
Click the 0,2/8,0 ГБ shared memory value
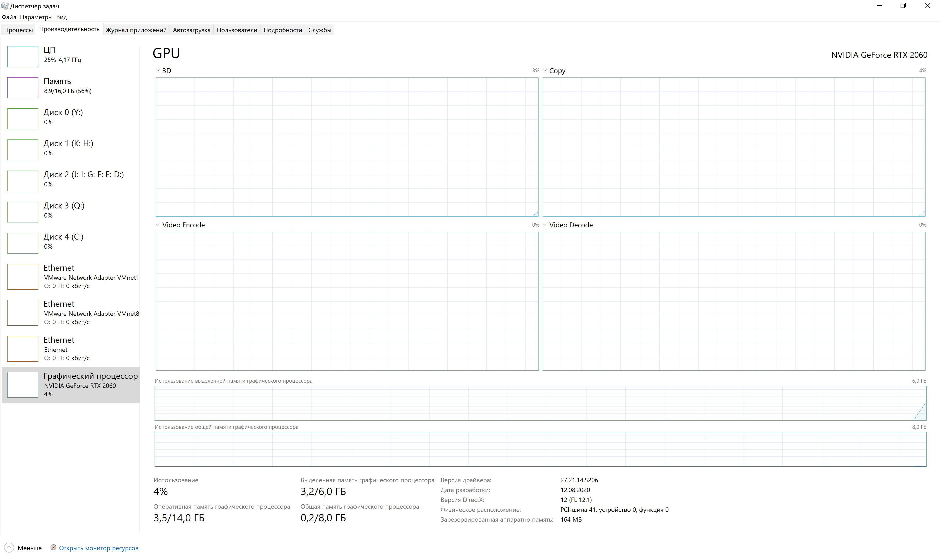pyautogui.click(x=323, y=518)
